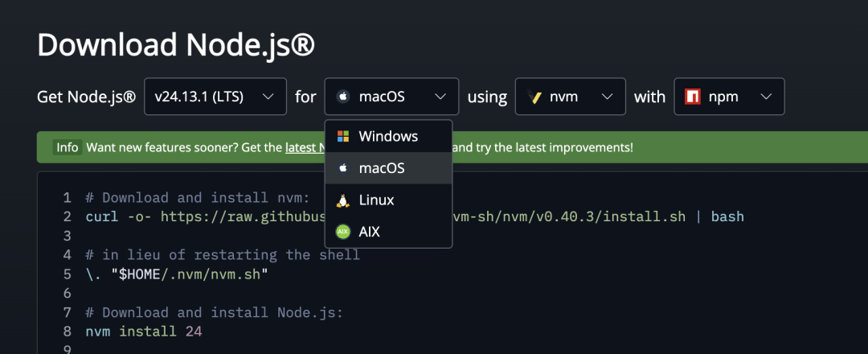The height and width of the screenshot is (354, 868).
Task: Select the Windows option label
Action: 388,136
